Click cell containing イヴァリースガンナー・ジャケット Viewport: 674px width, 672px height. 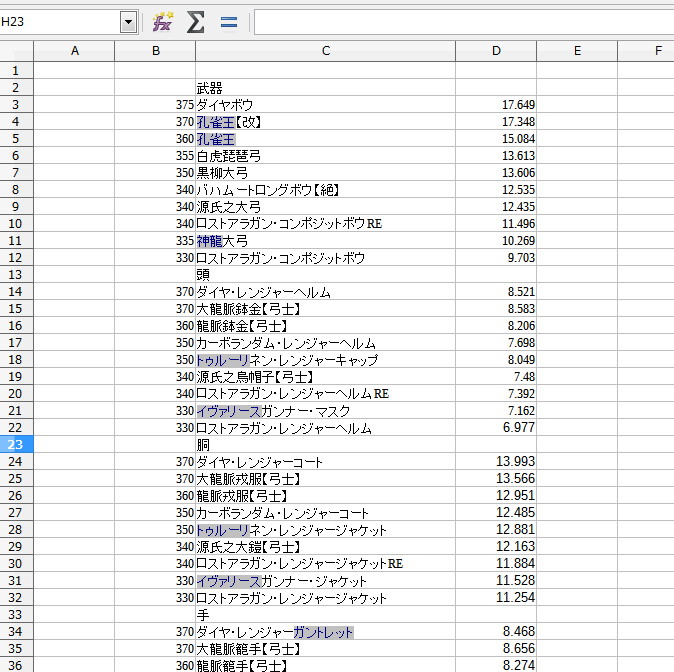click(x=325, y=580)
